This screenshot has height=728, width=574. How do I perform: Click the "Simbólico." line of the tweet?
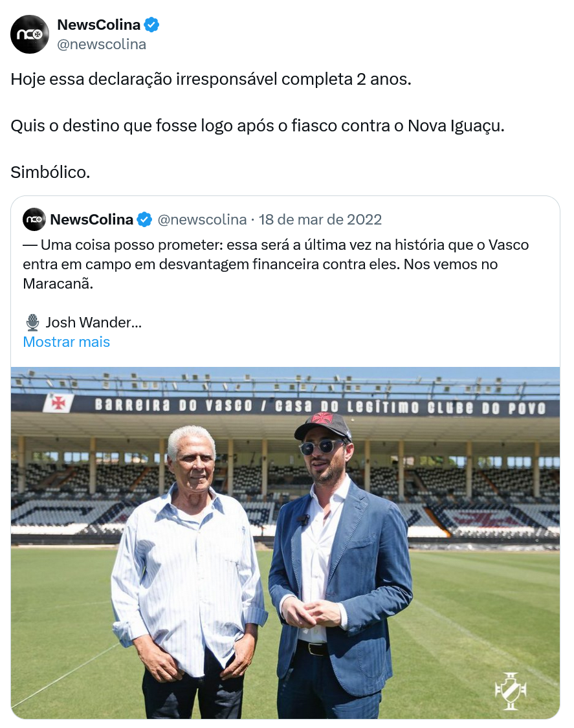[x=50, y=172]
